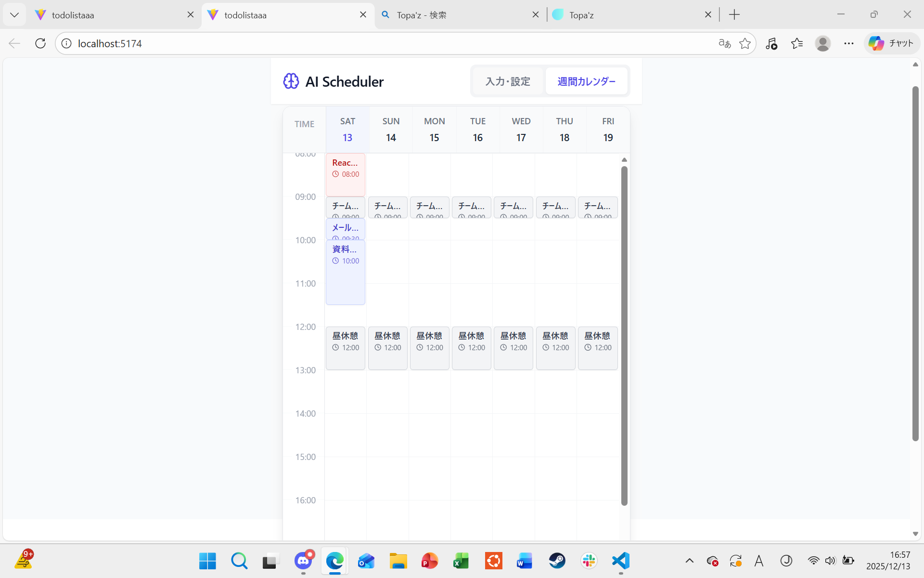Click Wednesday's 昼休憩 lunch block
Screen dimensions: 924x578
(513, 348)
